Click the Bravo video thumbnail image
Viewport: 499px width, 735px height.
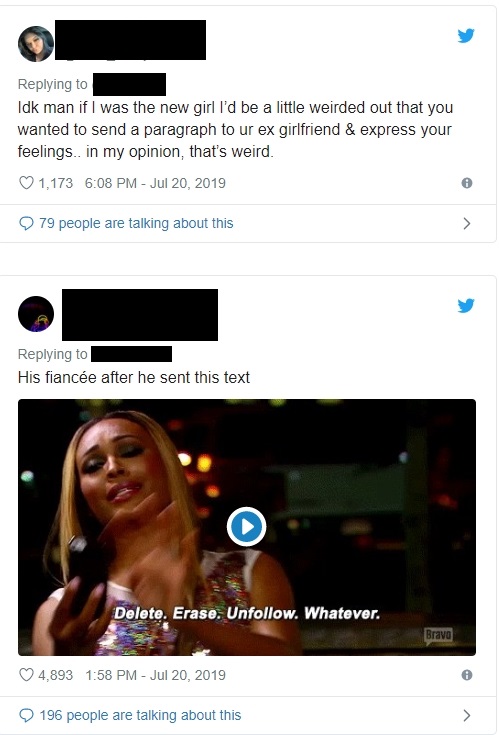click(247, 527)
